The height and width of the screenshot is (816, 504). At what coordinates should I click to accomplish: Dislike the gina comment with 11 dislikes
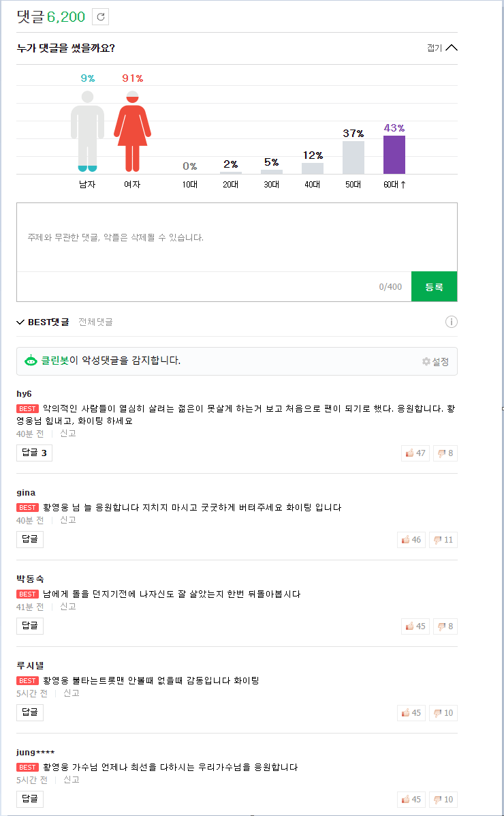pos(443,540)
